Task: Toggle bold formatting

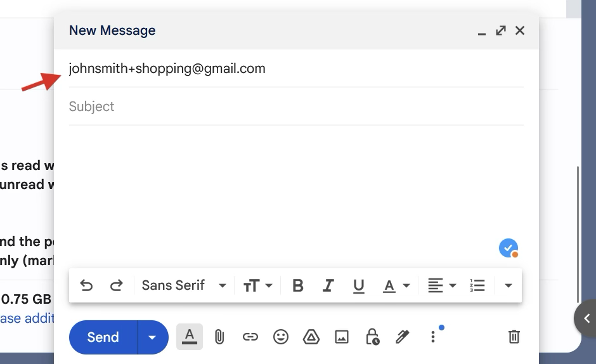Action: pos(297,285)
